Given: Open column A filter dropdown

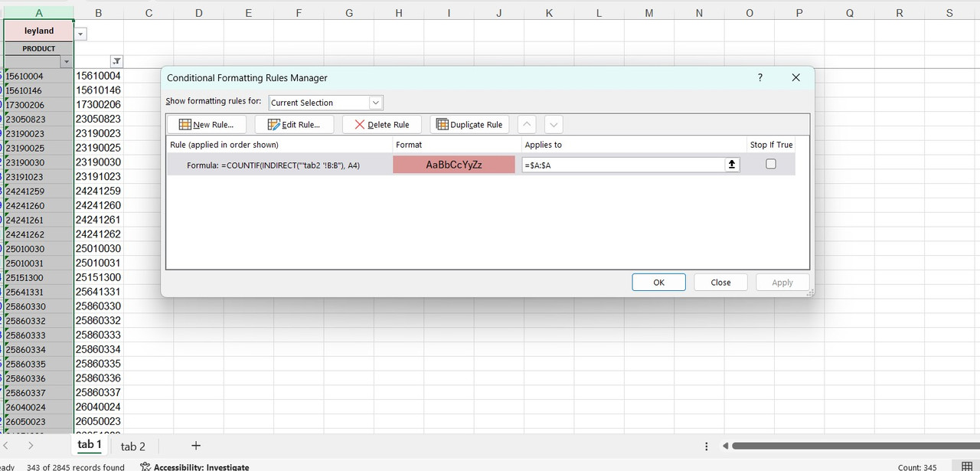Looking at the screenshot, I should 67,62.
